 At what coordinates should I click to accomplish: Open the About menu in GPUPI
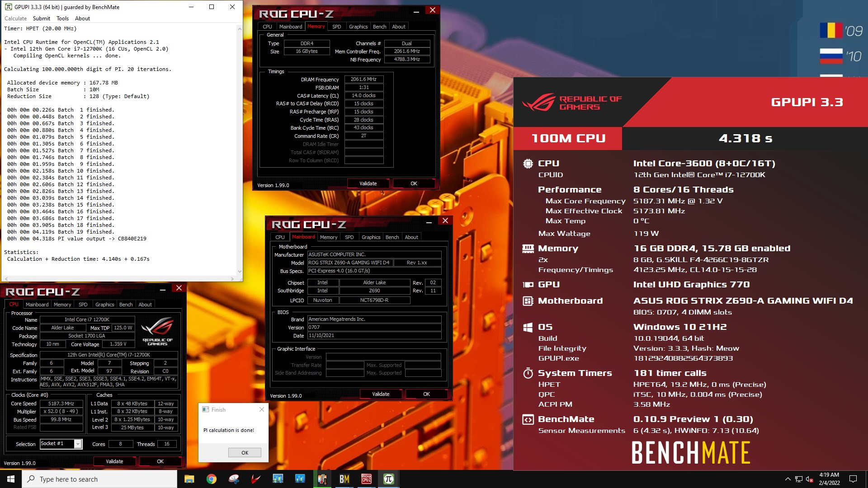(82, 19)
